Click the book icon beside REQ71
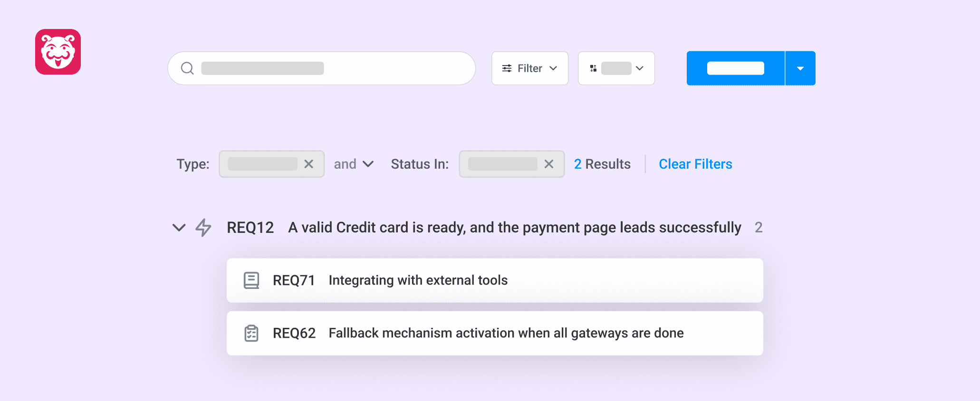 point(251,280)
